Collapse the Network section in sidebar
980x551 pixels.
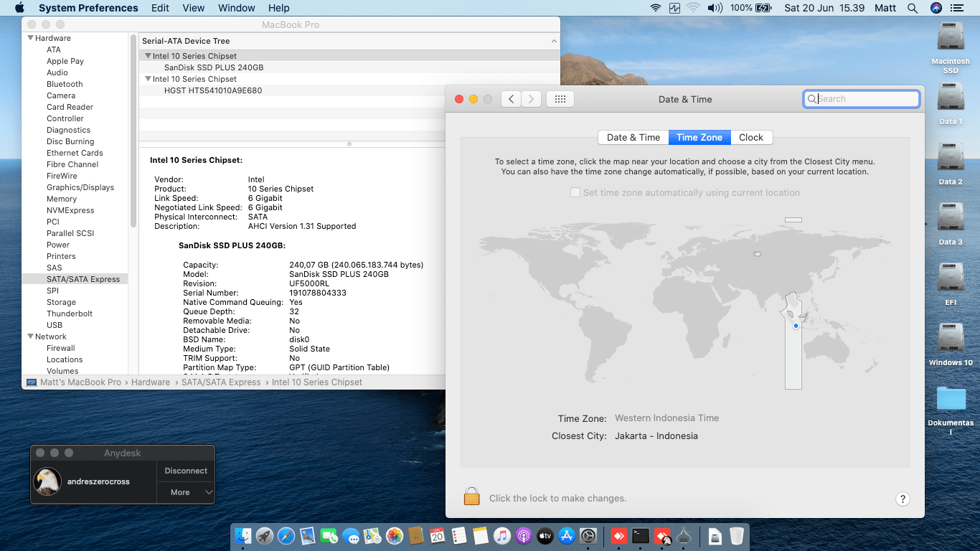(31, 336)
